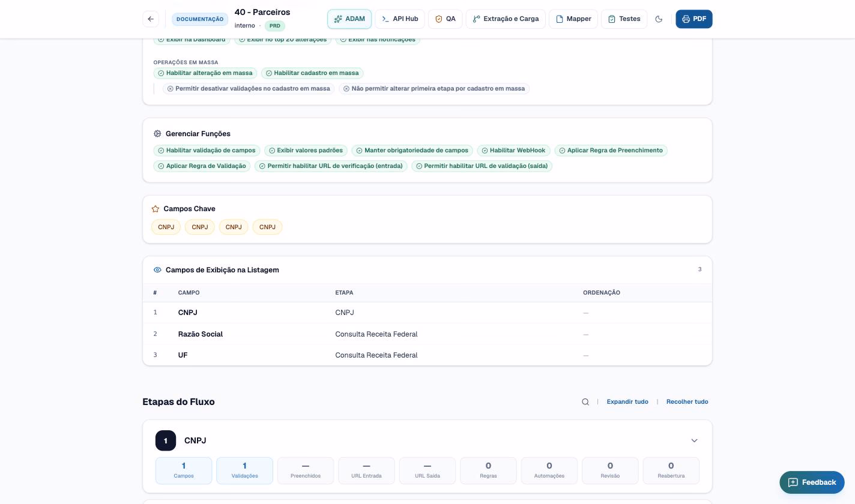
Task: Click the UF field name in table
Action: pyautogui.click(x=183, y=355)
